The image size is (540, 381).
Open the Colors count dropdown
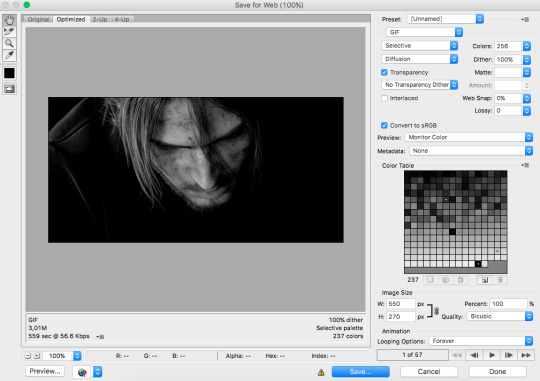pyautogui.click(x=527, y=46)
